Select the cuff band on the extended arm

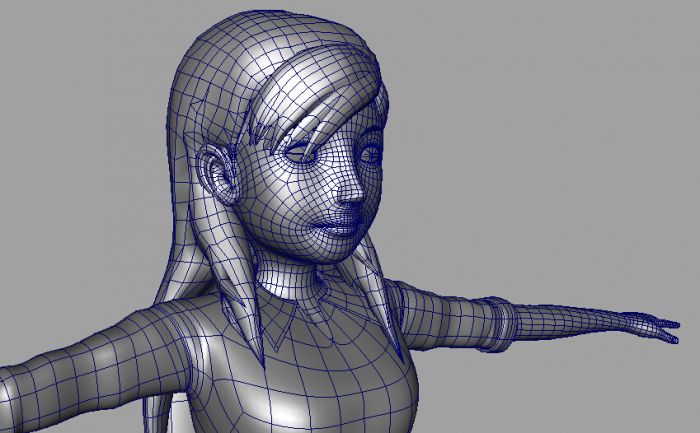click(498, 324)
